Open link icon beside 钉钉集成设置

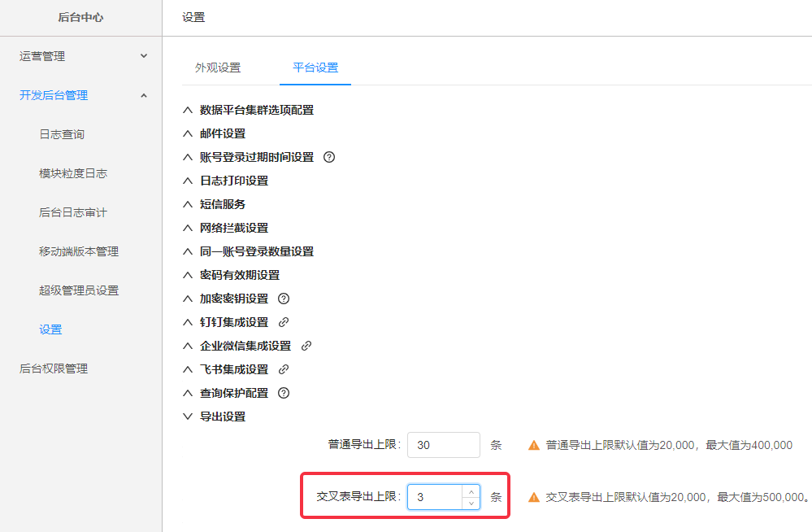284,322
